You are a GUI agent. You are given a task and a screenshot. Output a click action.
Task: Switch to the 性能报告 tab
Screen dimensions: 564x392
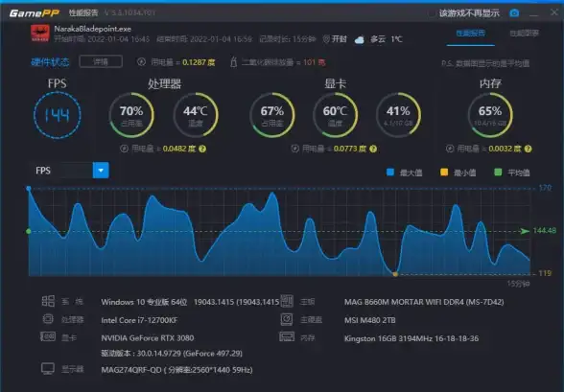470,34
